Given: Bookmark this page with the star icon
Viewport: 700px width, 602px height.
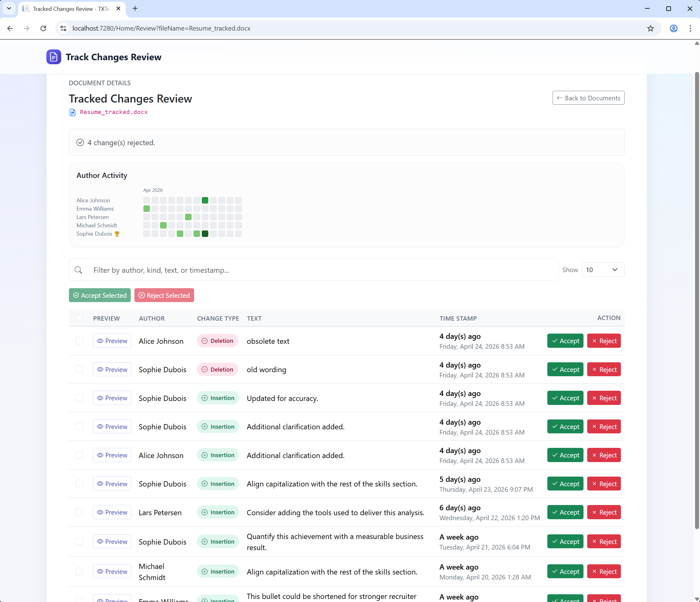Looking at the screenshot, I should [650, 28].
